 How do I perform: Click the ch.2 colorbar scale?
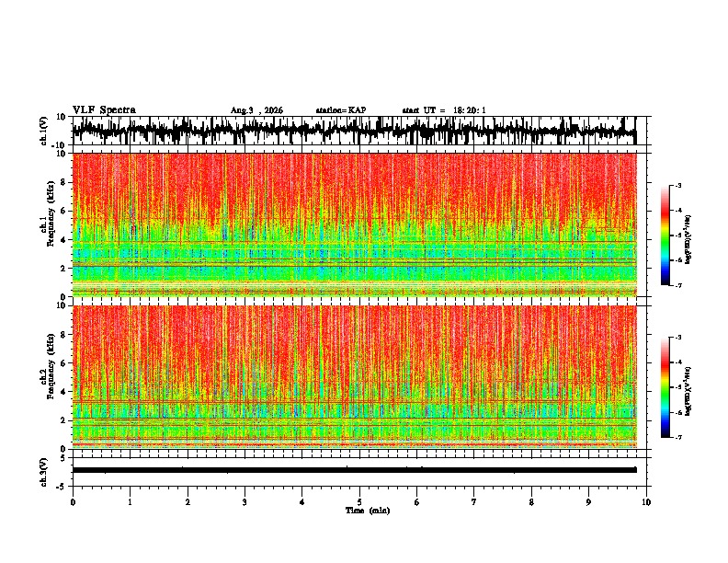[x=665, y=387]
